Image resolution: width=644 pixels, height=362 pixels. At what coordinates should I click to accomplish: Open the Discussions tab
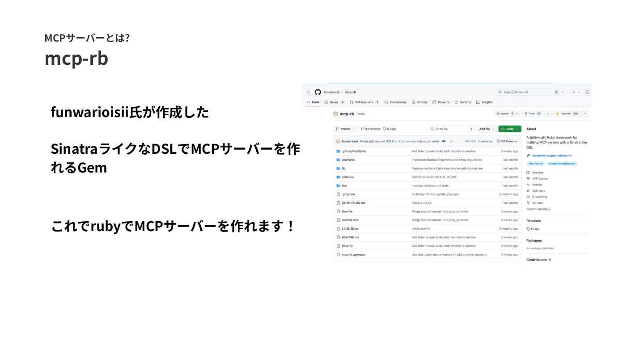(x=395, y=102)
